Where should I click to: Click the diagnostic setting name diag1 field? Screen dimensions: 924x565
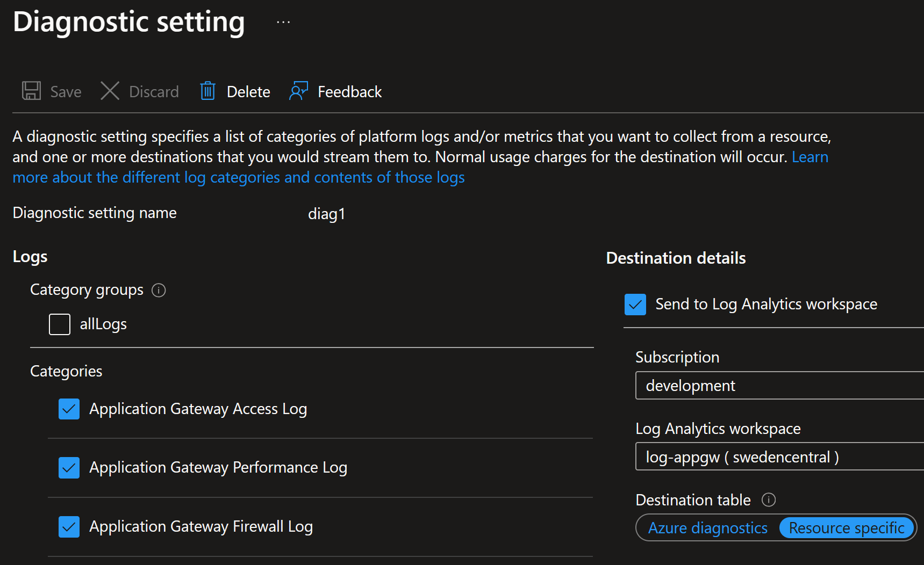(327, 214)
